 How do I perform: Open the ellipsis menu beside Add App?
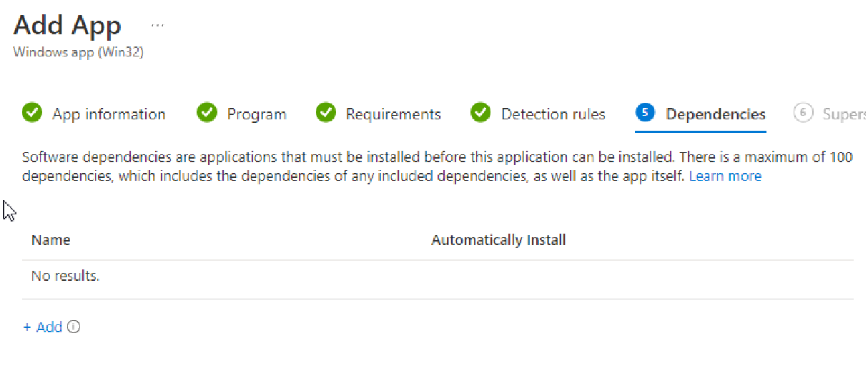[x=157, y=25]
